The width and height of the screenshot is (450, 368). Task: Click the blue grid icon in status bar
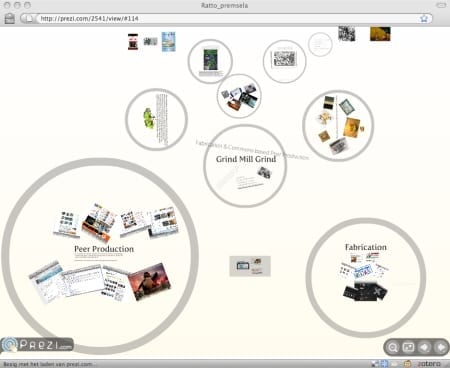coord(384,364)
